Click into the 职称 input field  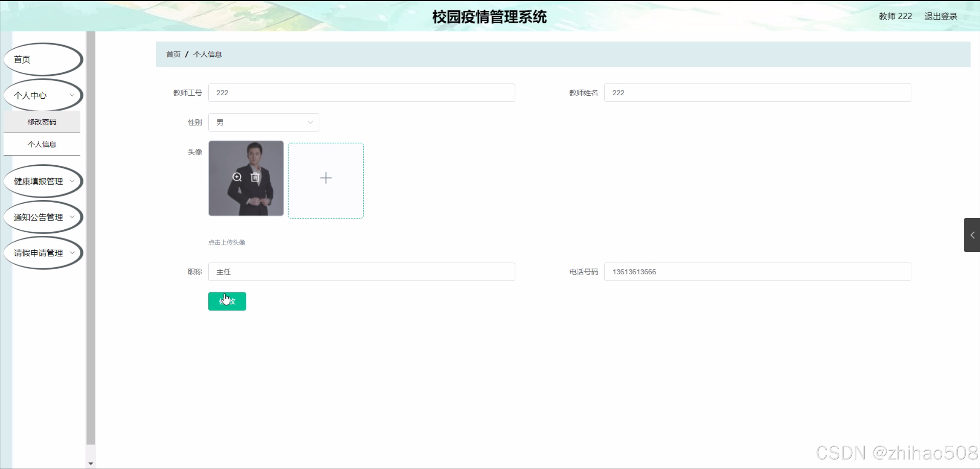point(361,272)
